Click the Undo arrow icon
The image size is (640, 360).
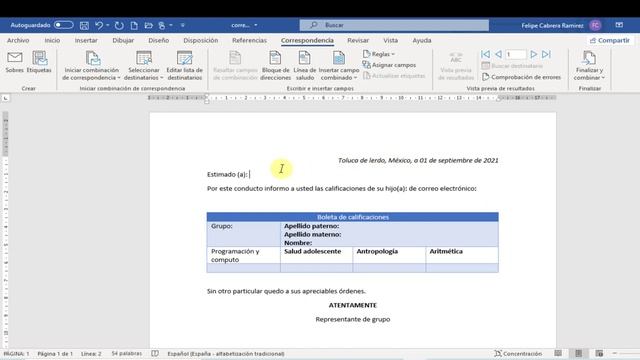(99, 25)
